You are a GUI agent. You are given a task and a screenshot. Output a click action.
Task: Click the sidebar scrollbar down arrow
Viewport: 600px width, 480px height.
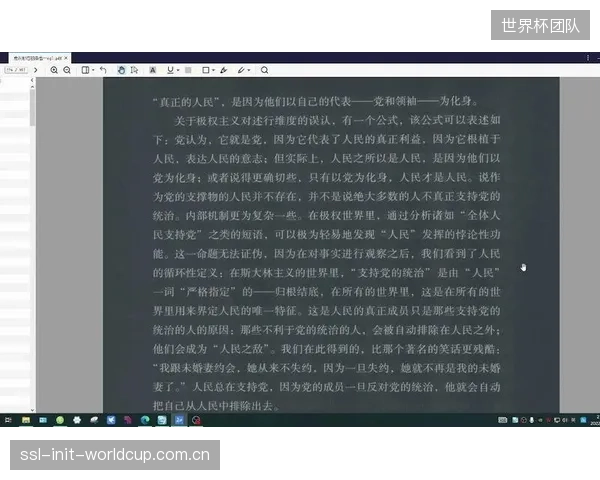(33, 410)
